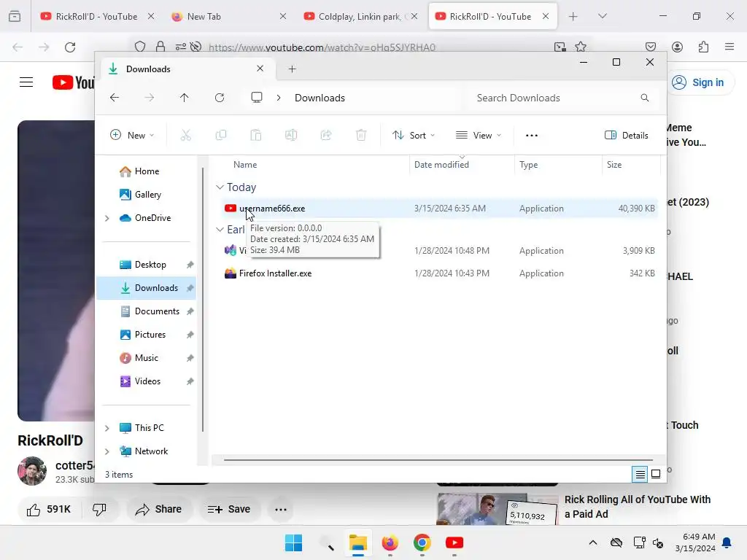Select Firefox Installer.exe file
Image resolution: width=747 pixels, height=560 pixels.
[438, 273]
